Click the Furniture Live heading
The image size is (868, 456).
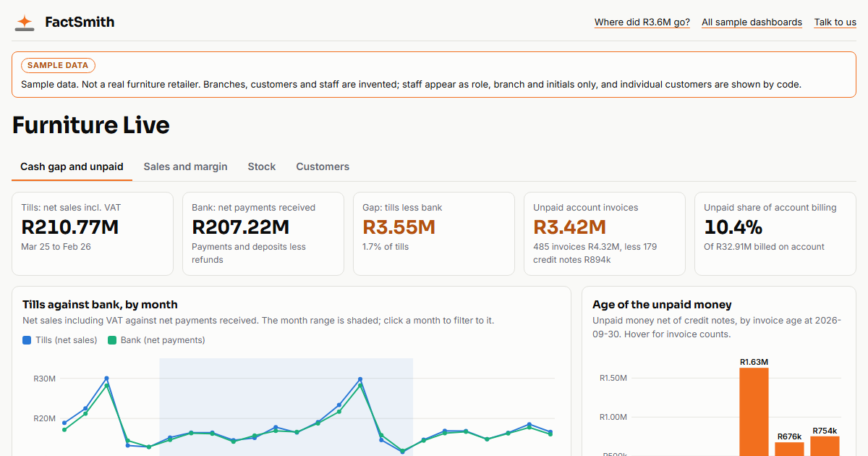pos(91,125)
